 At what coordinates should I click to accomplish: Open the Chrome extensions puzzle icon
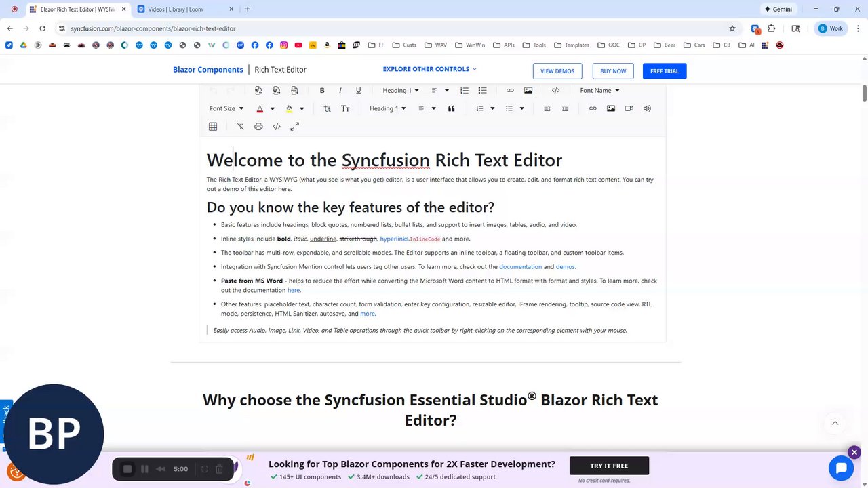pos(772,28)
